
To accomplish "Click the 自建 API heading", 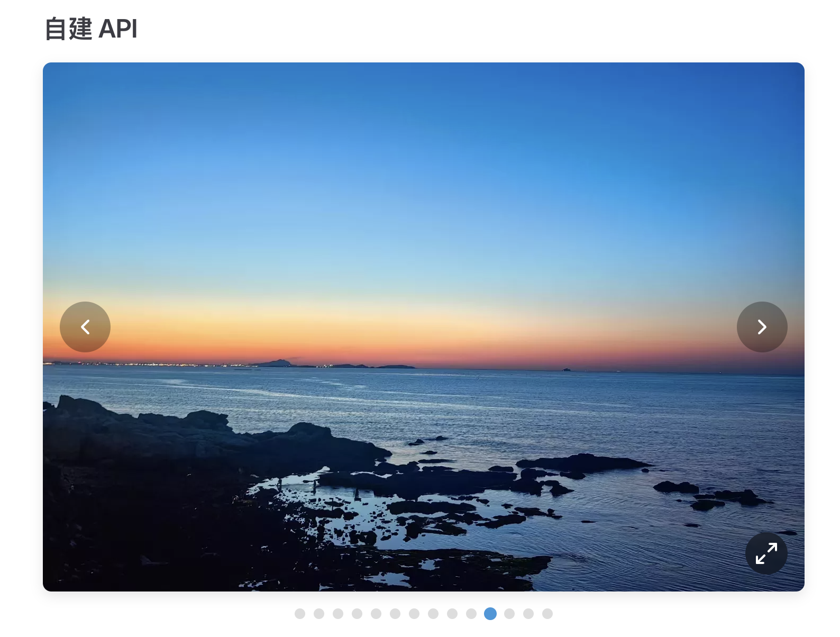I will pos(91,29).
